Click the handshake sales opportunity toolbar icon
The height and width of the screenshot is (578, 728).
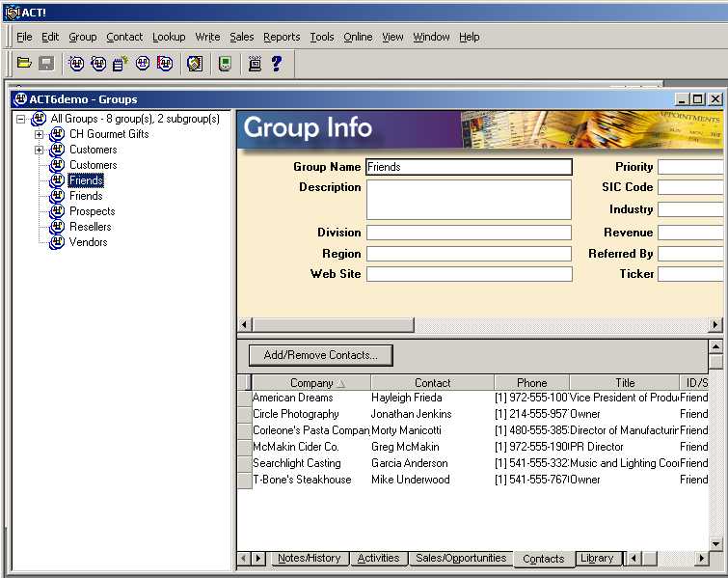(195, 63)
